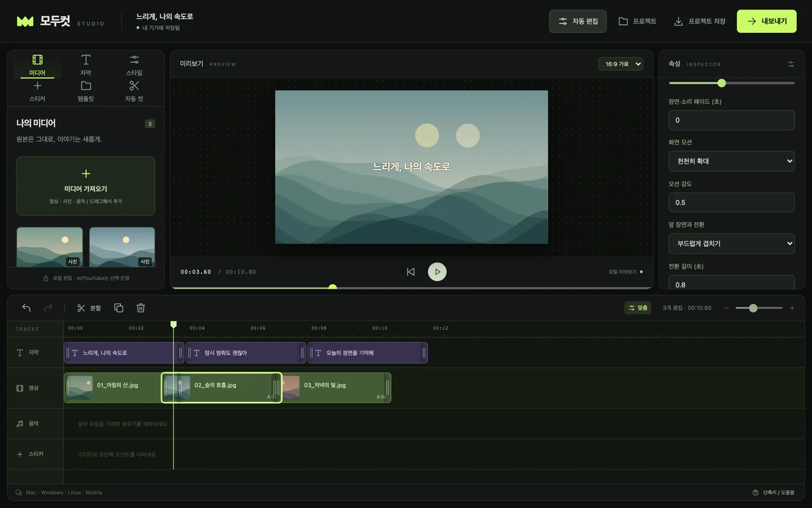Adjust the timeline zoom slider

coord(753,308)
